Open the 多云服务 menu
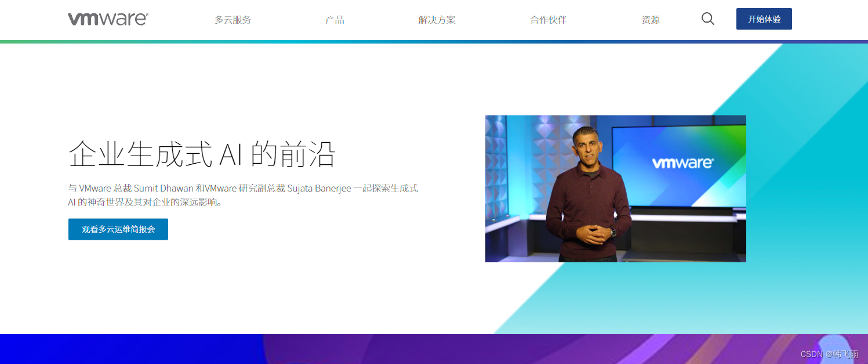Image resolution: width=868 pixels, height=364 pixels. tap(233, 20)
